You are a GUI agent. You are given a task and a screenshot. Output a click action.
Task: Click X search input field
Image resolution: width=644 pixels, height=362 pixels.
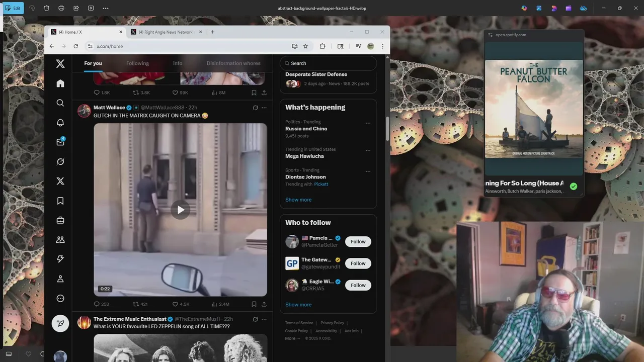click(328, 63)
